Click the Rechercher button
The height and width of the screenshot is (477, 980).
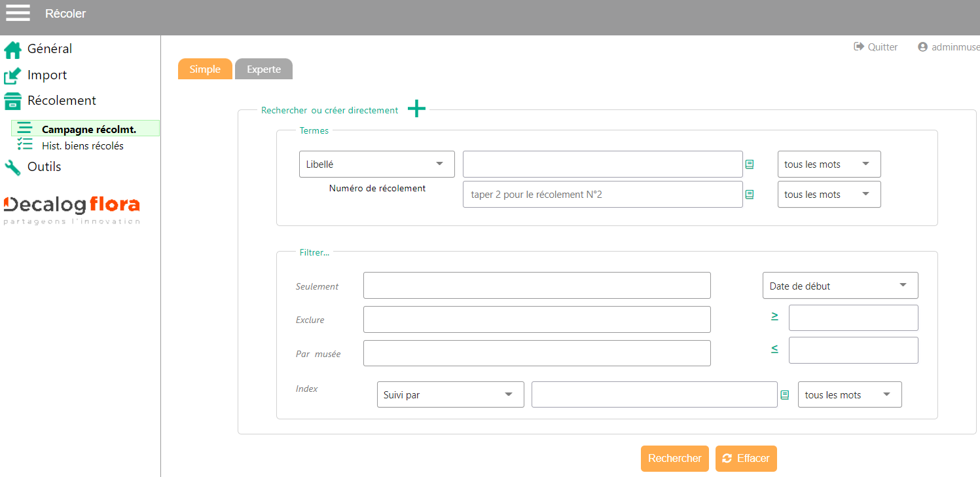coord(674,459)
